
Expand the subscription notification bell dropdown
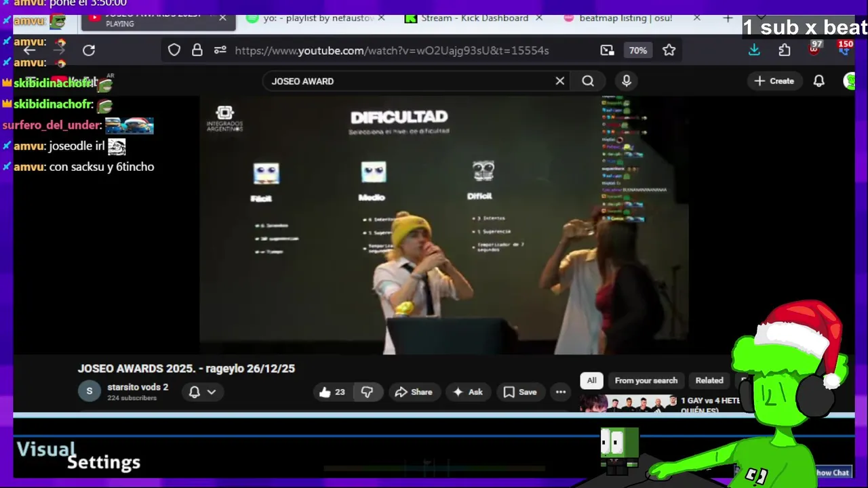point(203,392)
